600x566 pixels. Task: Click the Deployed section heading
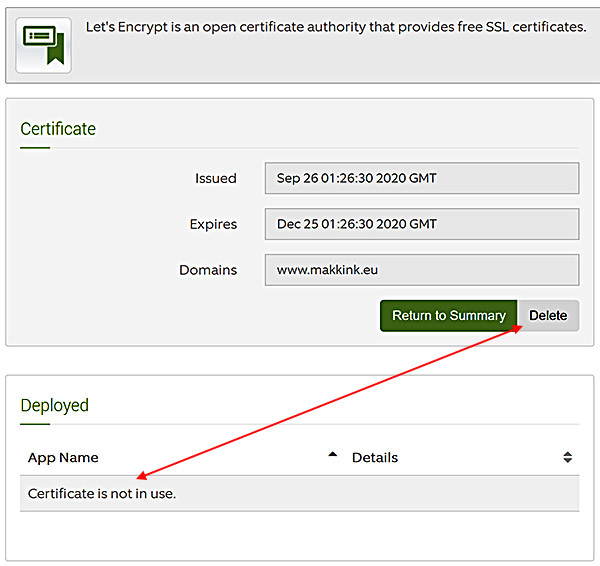pos(54,406)
